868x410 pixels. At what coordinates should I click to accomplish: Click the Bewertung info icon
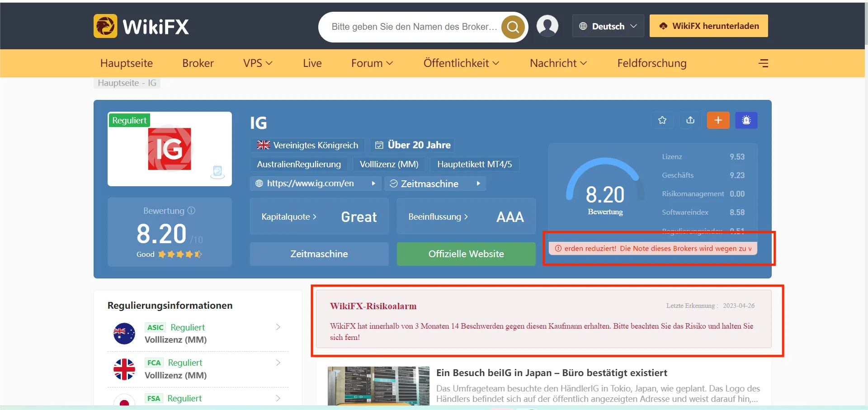point(191,211)
